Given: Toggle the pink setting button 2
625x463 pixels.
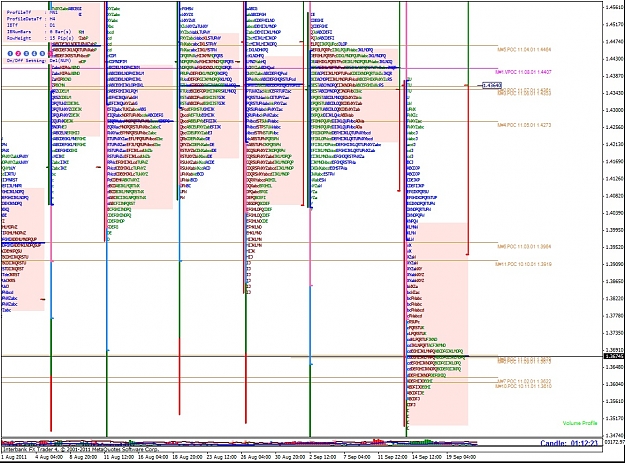Looking at the screenshot, I should click(x=18, y=53).
